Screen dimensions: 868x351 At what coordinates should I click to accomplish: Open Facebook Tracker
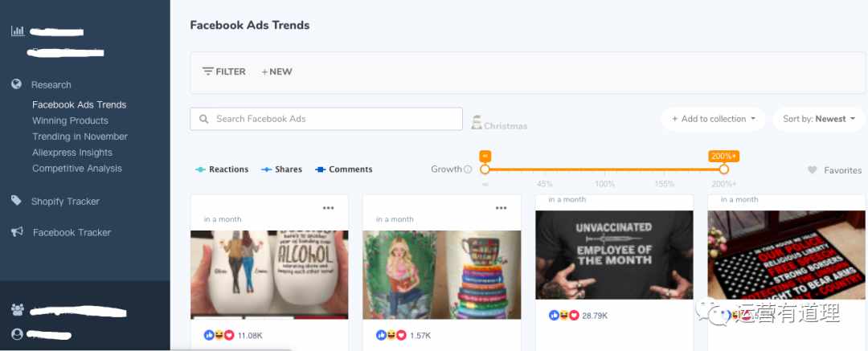tap(72, 232)
